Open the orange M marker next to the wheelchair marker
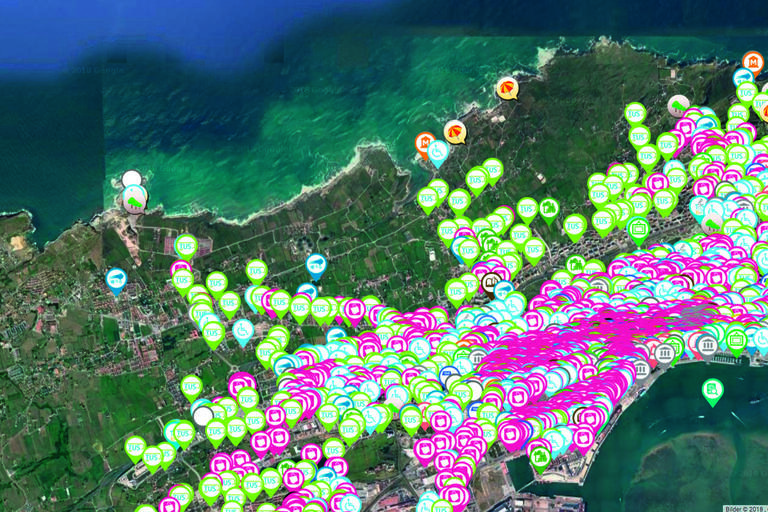The width and height of the screenshot is (768, 512). coord(425,142)
